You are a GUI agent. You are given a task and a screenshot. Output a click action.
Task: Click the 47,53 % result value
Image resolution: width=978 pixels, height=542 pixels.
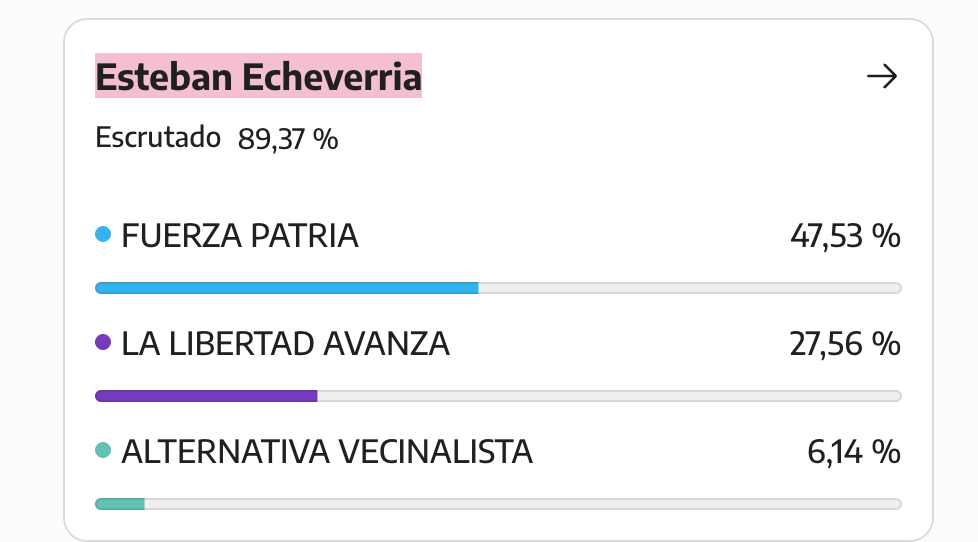(845, 236)
